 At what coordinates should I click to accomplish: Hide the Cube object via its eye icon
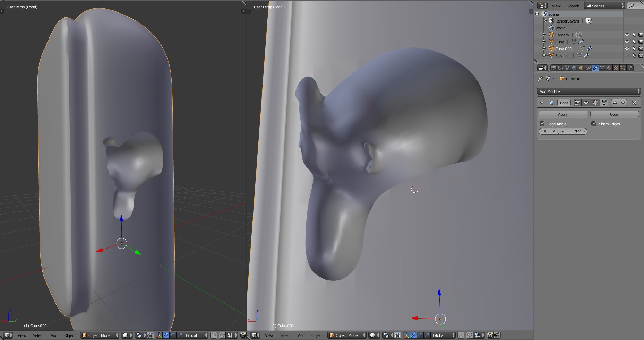click(x=627, y=42)
